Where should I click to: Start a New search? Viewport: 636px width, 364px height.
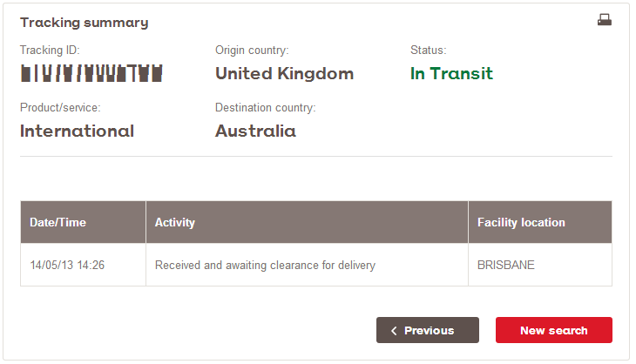click(553, 330)
